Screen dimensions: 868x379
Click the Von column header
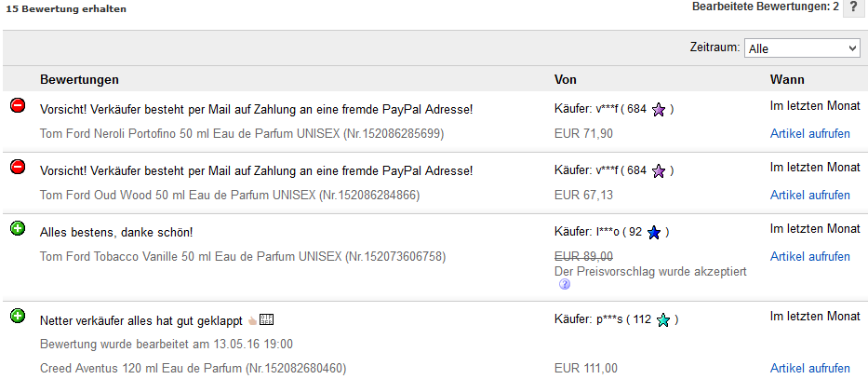pos(566,80)
